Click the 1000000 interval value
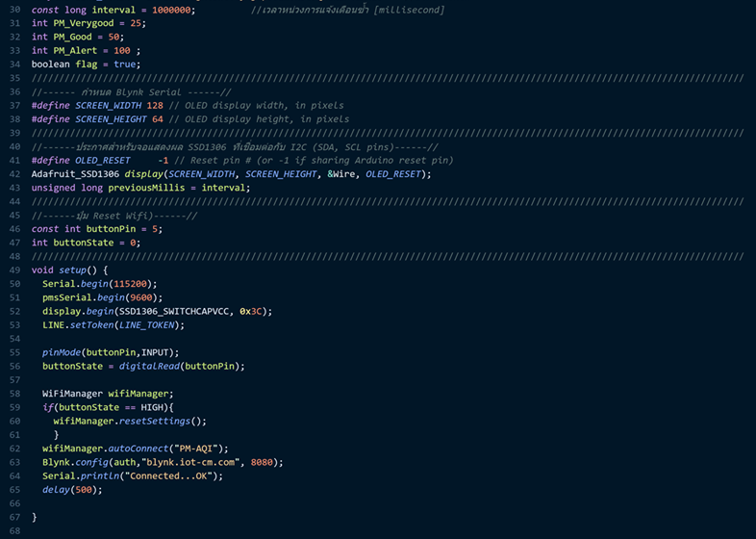Image resolution: width=756 pixels, height=539 pixels. pos(172,10)
